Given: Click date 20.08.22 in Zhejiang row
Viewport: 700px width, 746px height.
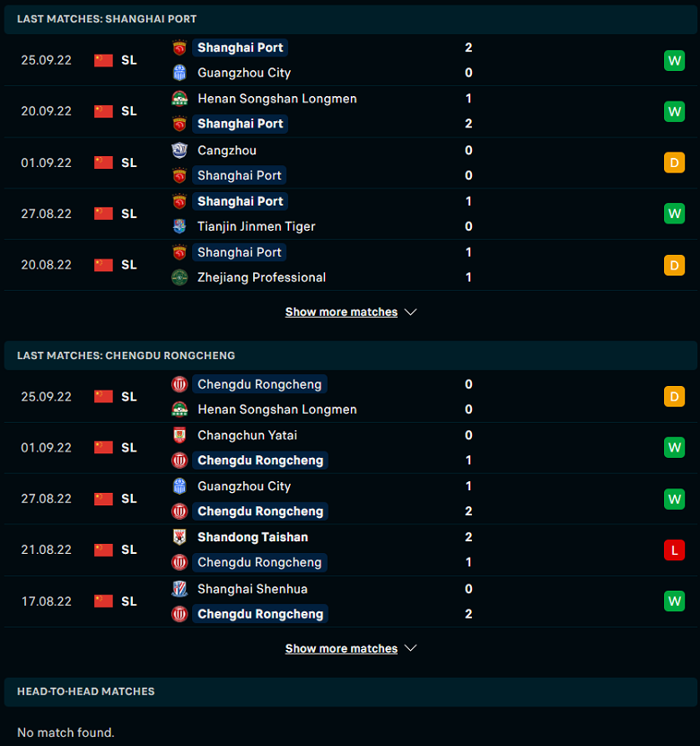Looking at the screenshot, I should 46,265.
